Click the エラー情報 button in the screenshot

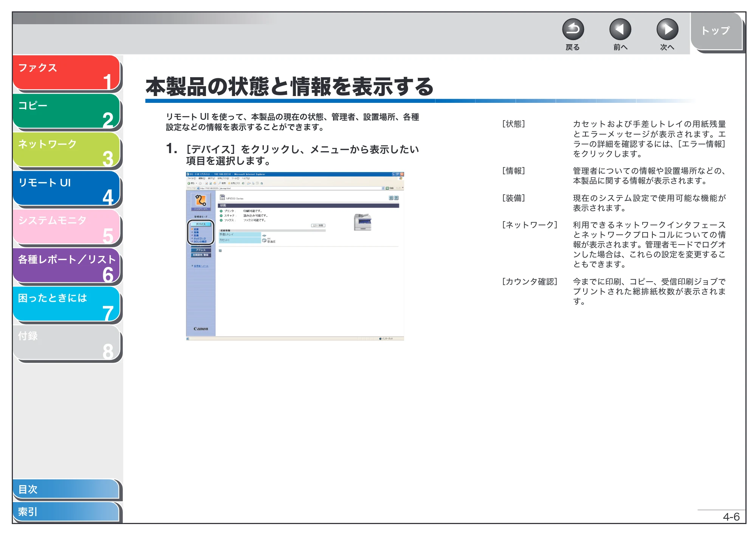pos(318,225)
